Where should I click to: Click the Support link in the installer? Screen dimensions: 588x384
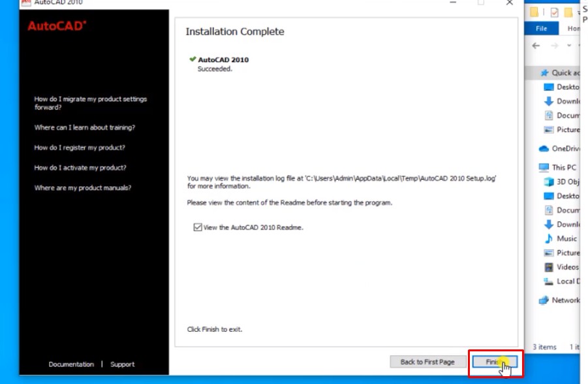[x=122, y=364]
